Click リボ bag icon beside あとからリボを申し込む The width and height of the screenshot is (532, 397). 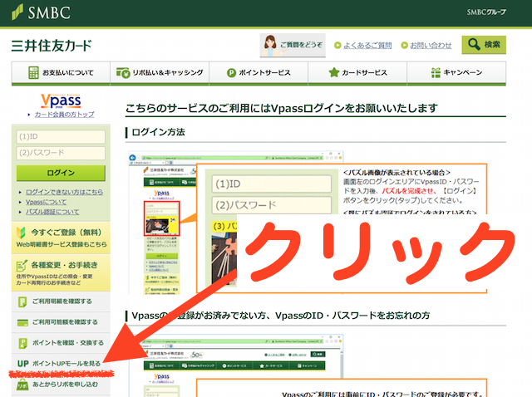click(x=22, y=385)
